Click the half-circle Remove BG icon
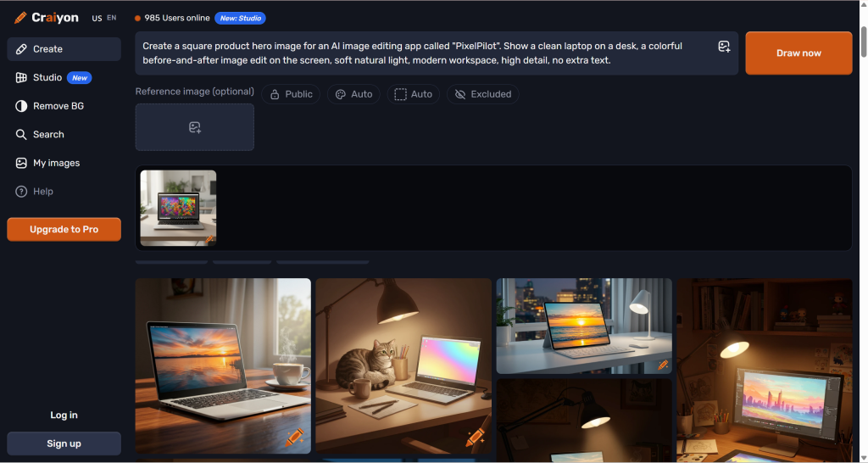Viewport: 868px width, 463px height. (21, 106)
